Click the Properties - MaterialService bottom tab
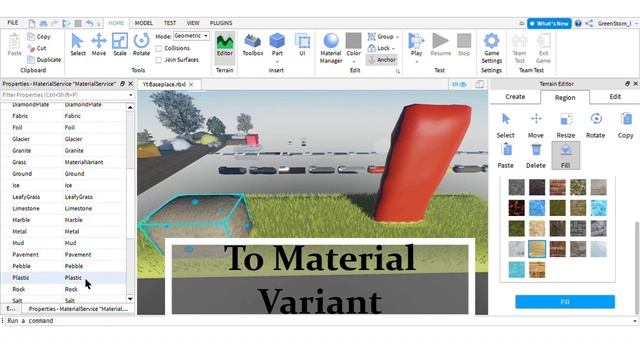 (78, 309)
